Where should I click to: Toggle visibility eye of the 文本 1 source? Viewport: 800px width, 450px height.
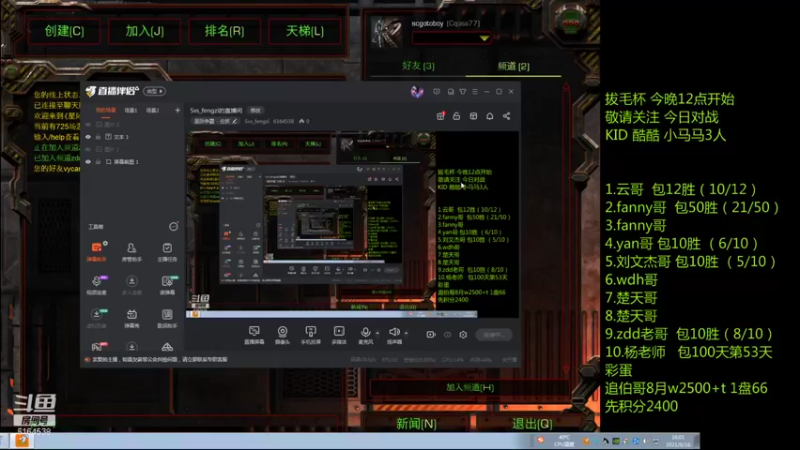[88, 137]
